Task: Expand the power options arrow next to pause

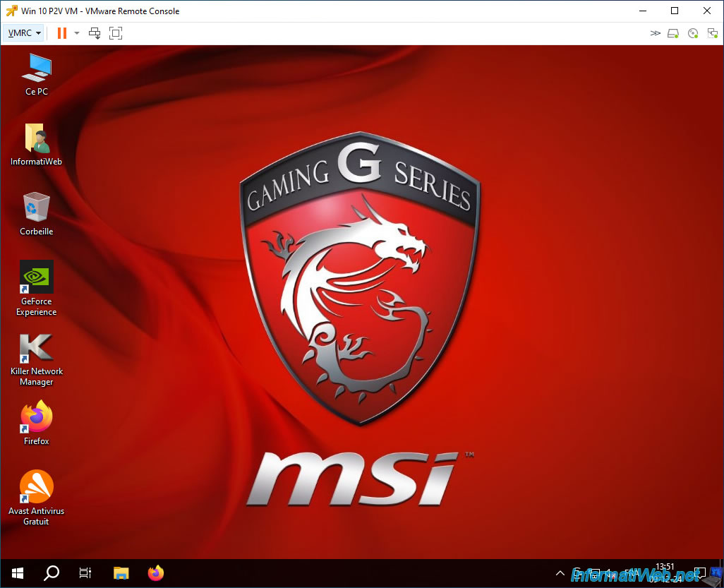Action: pyautogui.click(x=77, y=32)
